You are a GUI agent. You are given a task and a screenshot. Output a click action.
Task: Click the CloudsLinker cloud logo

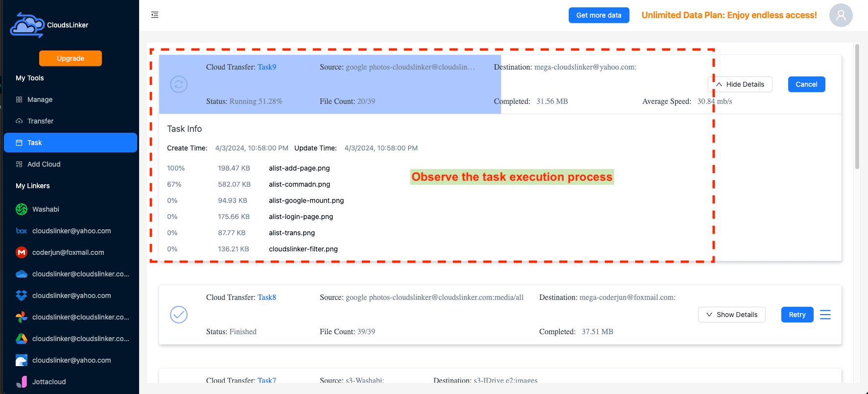point(27,25)
